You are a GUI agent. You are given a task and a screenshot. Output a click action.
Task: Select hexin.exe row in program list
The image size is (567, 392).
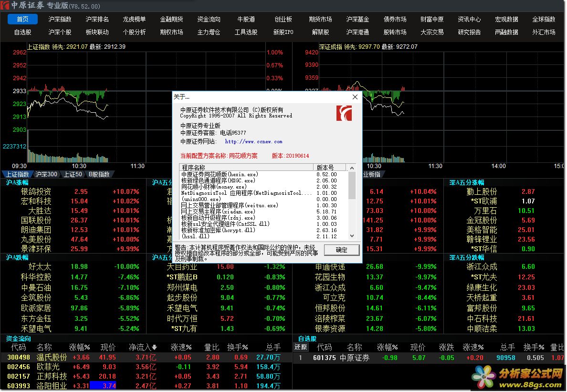coord(263,174)
